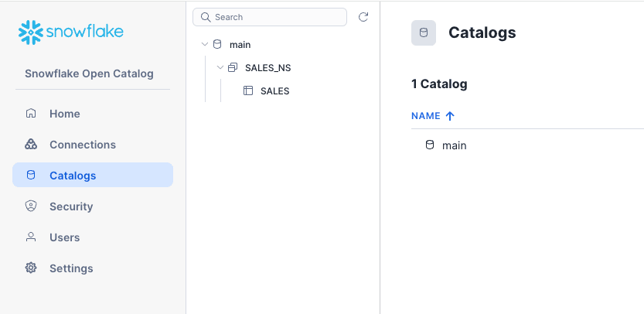Open the main catalog in the list
This screenshot has width=644, height=314.
tap(454, 145)
